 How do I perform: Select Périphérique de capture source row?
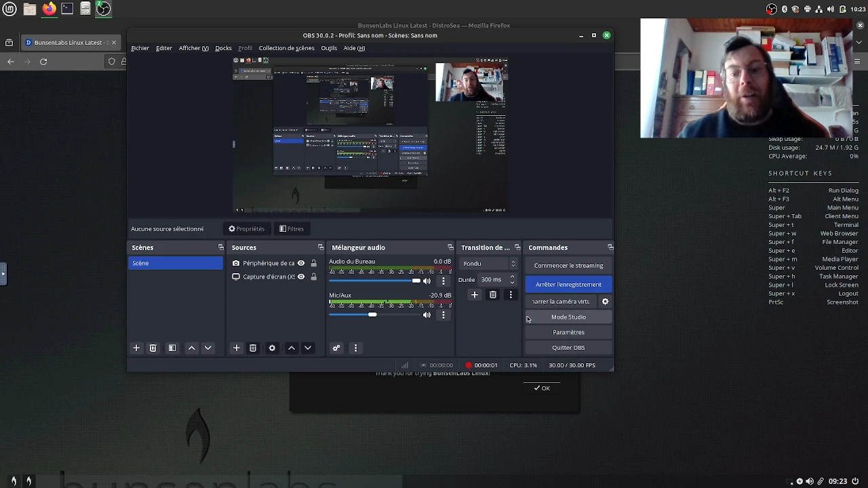tap(275, 263)
